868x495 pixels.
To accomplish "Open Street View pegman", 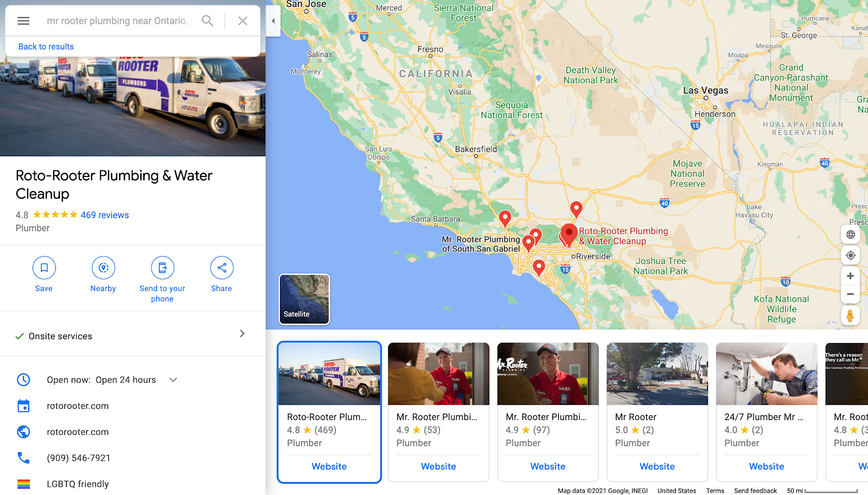I will click(x=850, y=315).
